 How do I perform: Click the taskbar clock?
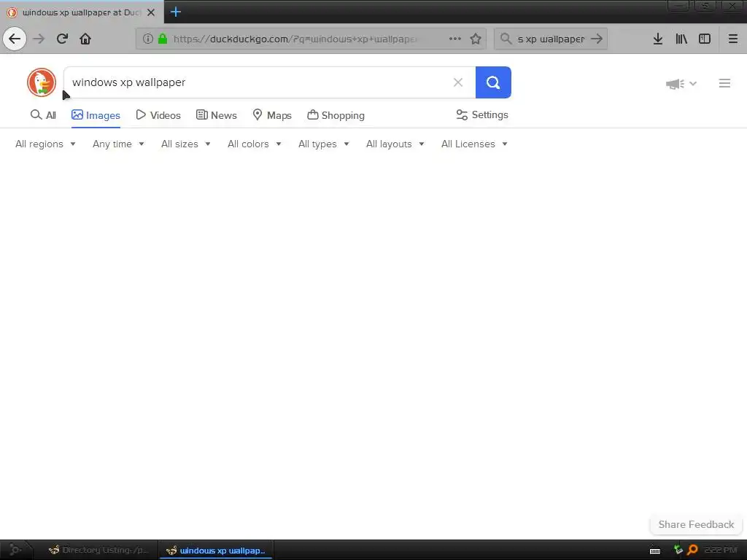coord(721,550)
